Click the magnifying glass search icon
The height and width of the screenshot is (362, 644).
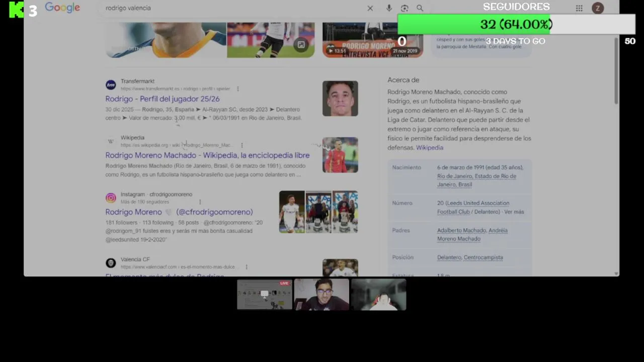click(x=420, y=8)
